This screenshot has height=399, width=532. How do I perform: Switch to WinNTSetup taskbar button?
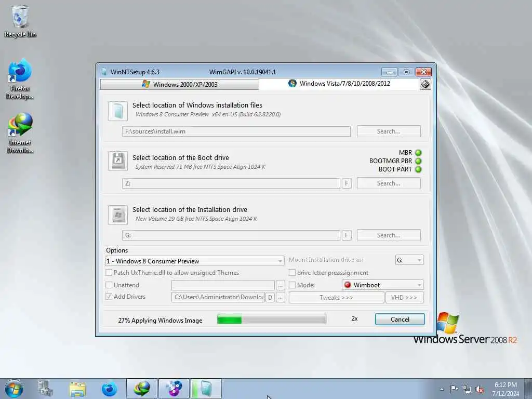coord(206,389)
